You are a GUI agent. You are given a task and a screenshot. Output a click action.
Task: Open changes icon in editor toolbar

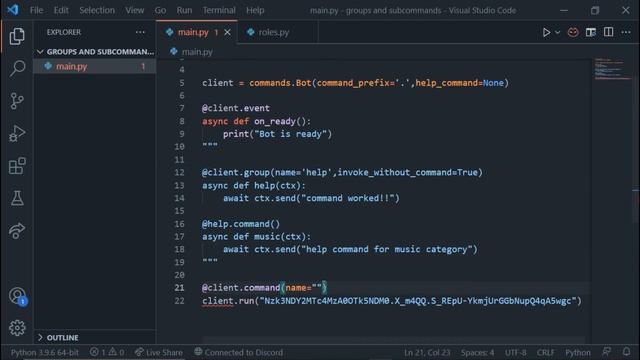tap(591, 32)
